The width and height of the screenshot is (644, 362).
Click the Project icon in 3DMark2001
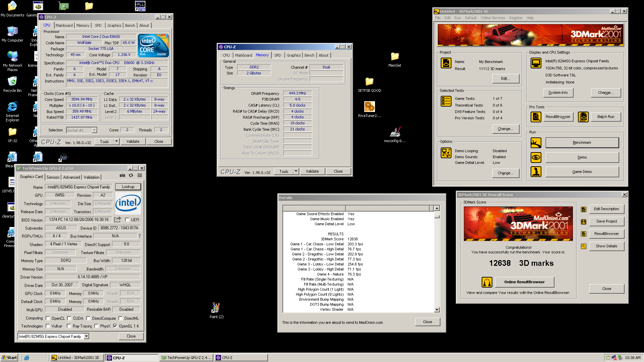point(446,63)
